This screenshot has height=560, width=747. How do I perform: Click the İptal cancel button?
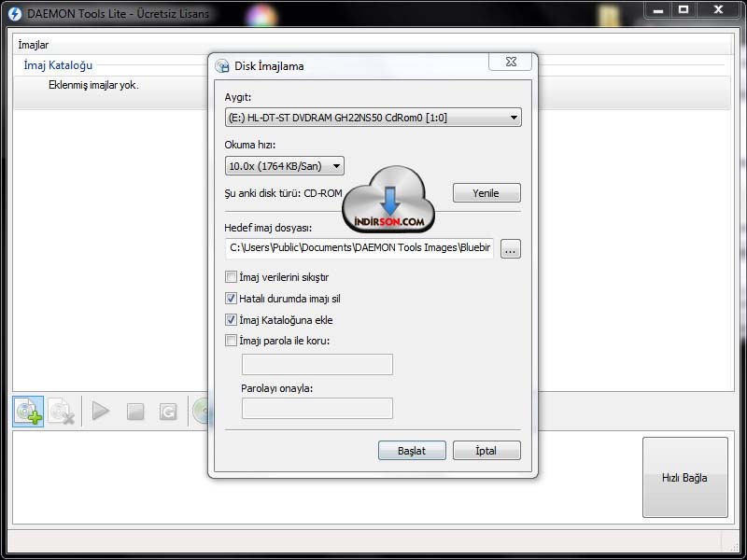pyautogui.click(x=486, y=451)
